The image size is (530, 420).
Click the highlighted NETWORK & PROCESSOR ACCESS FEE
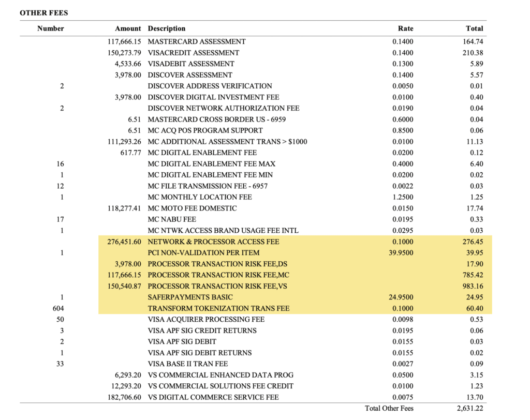tap(213, 242)
